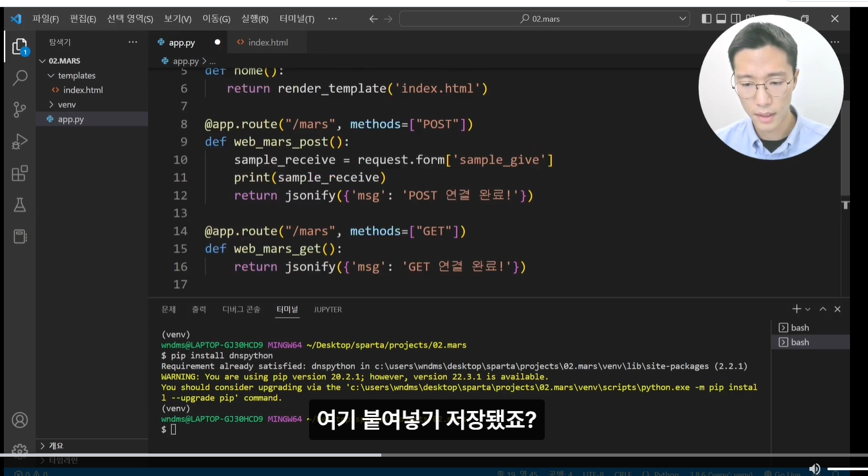Open index.html in the explorer tree

91,90
